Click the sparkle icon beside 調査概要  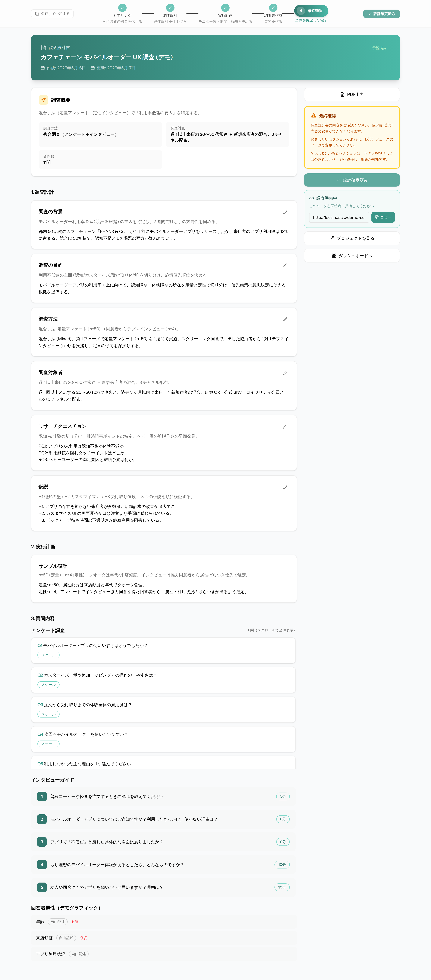pyautogui.click(x=43, y=100)
